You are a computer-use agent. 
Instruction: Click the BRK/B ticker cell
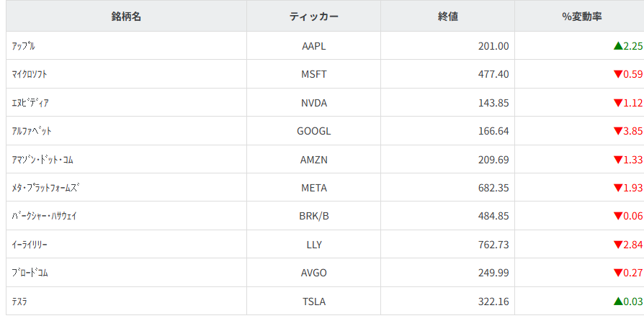[313, 217]
